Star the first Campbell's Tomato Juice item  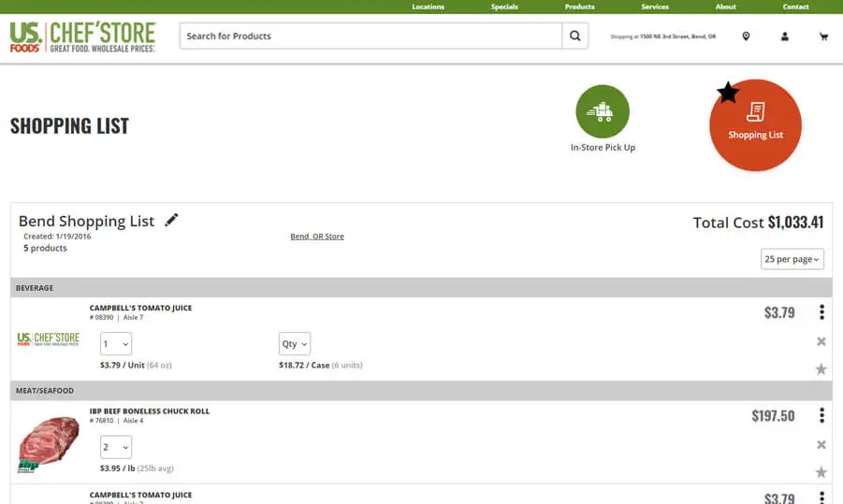click(821, 369)
